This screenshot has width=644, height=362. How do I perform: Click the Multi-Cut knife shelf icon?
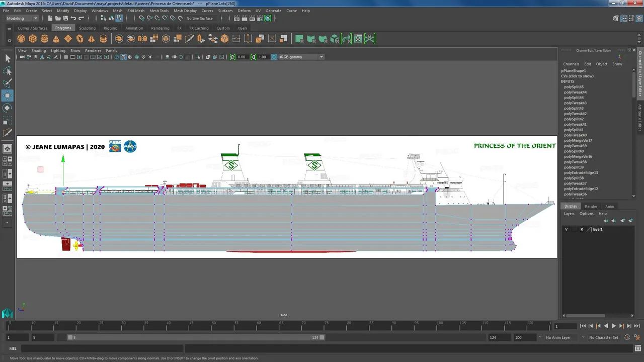(189, 39)
